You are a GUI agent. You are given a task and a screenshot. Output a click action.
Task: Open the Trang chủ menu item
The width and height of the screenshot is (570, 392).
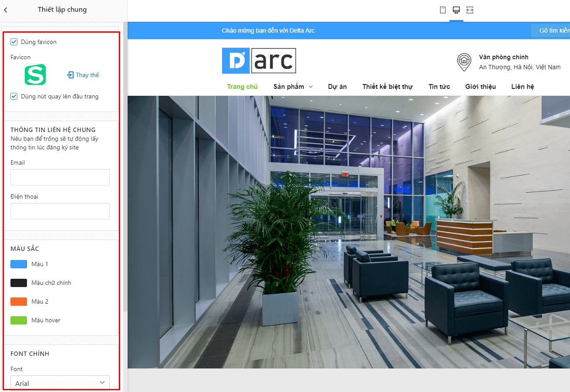click(242, 86)
